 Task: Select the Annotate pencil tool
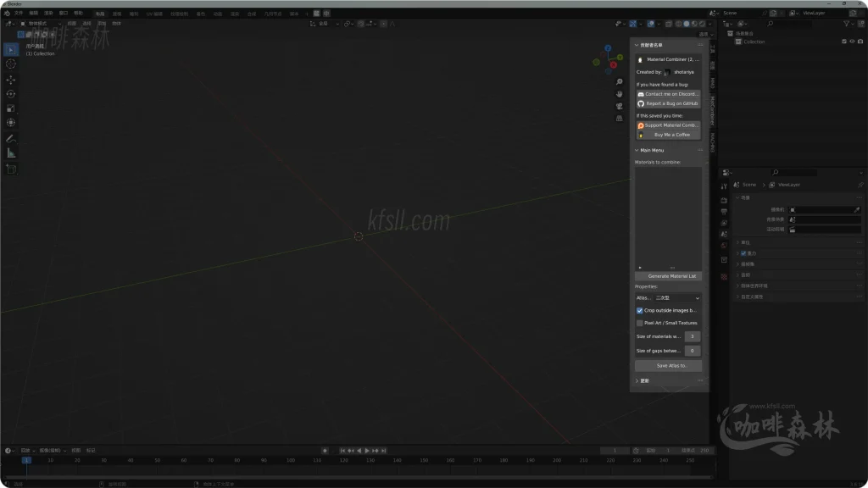pos(11,138)
